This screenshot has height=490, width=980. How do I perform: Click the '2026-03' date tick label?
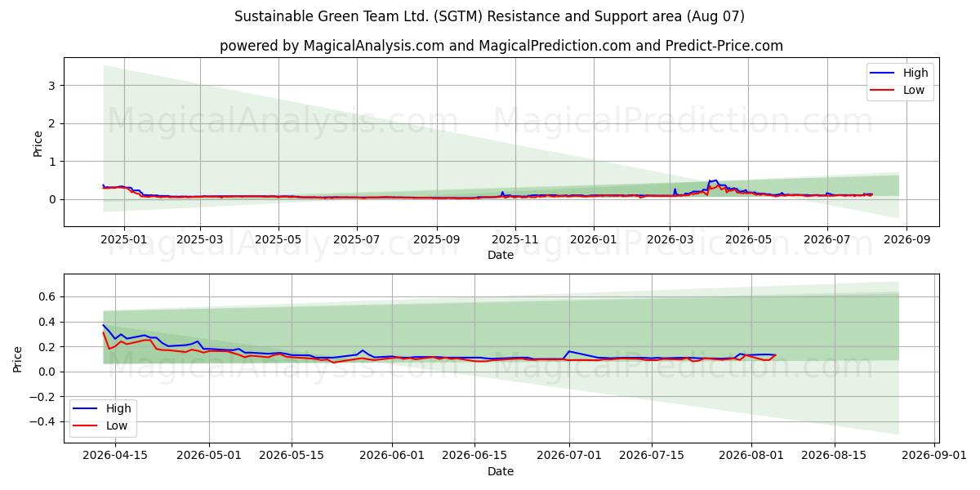click(670, 239)
